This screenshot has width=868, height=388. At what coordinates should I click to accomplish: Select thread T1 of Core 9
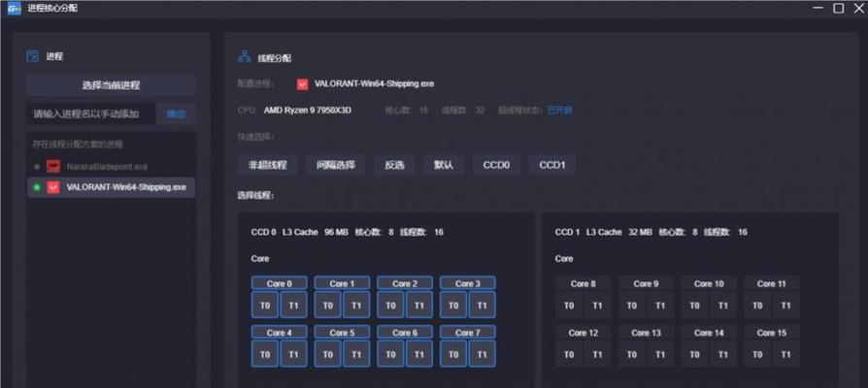click(x=660, y=306)
